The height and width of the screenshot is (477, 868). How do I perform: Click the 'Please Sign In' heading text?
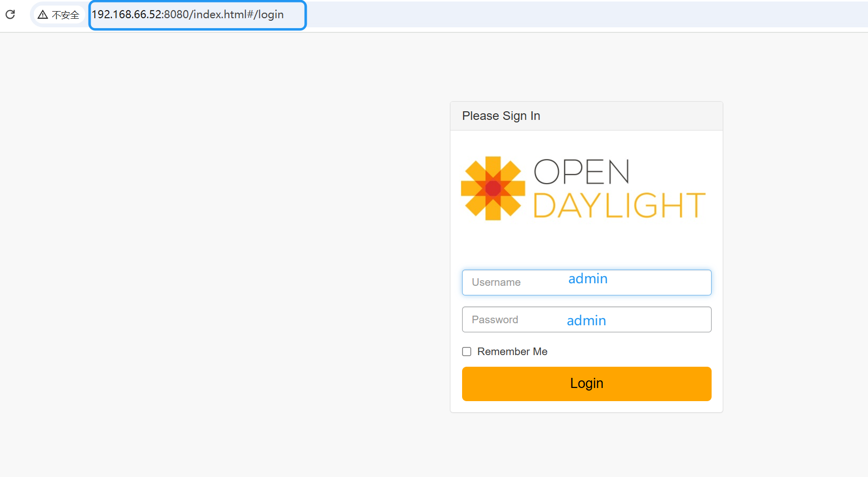[x=501, y=116]
